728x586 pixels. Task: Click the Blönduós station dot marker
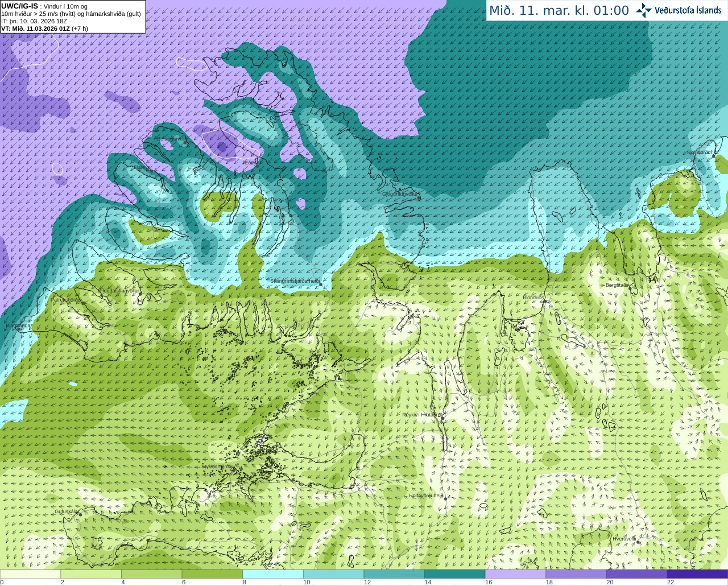pyautogui.click(x=544, y=302)
